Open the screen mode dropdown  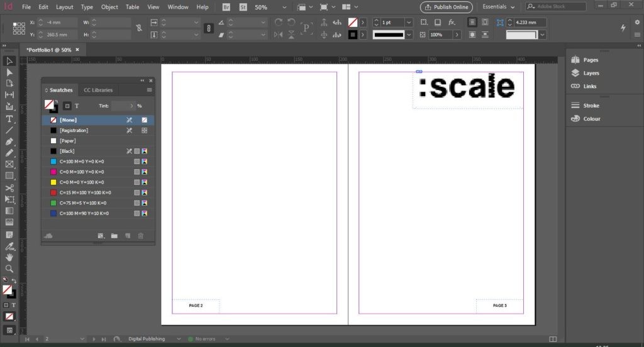tap(327, 7)
